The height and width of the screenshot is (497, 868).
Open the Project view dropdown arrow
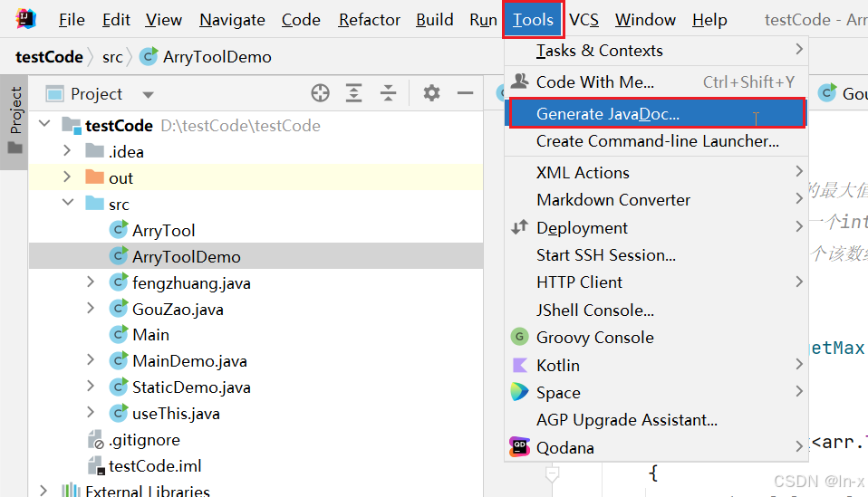point(148,94)
